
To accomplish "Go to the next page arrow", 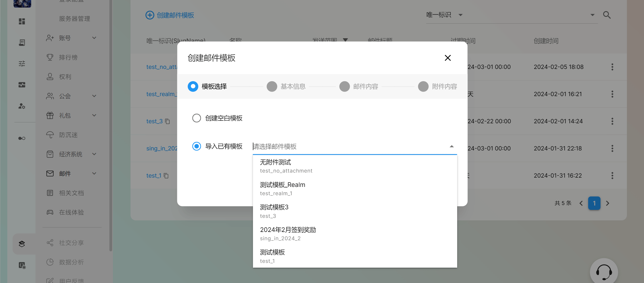I will click(608, 203).
